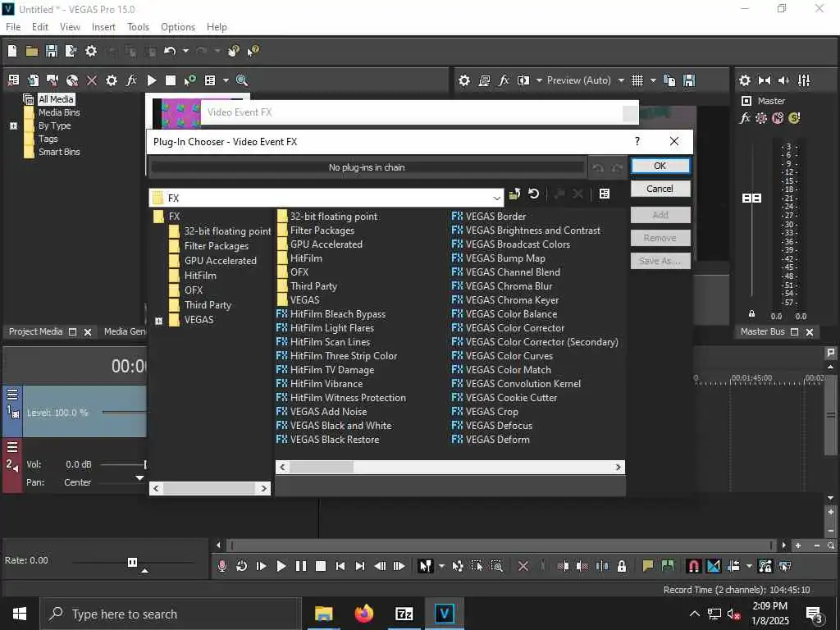Open the Undo history dropdown arrow
The width and height of the screenshot is (840, 630).
(x=185, y=51)
